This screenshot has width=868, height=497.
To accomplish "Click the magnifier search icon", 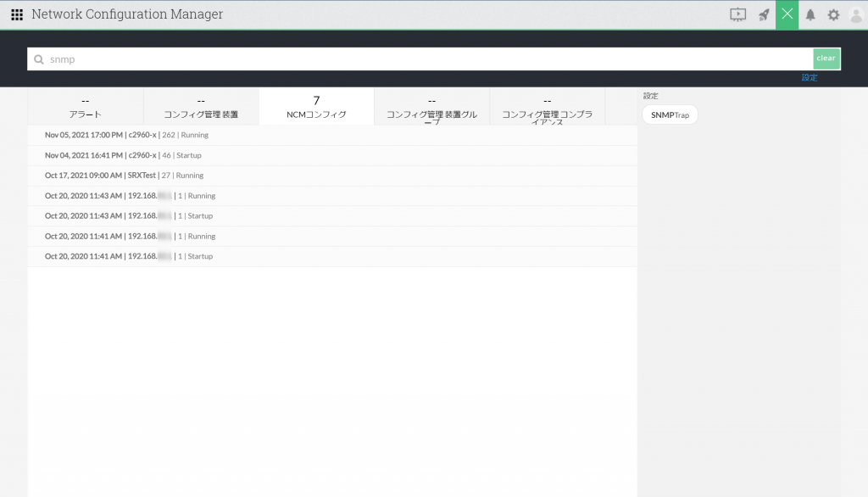I will pyautogui.click(x=39, y=59).
